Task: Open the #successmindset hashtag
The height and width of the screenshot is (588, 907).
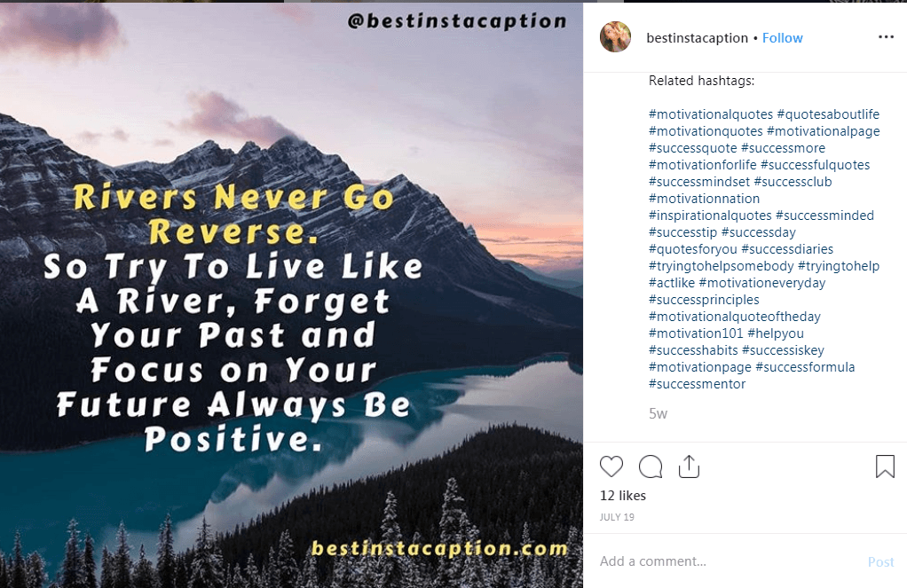Action: 698,182
